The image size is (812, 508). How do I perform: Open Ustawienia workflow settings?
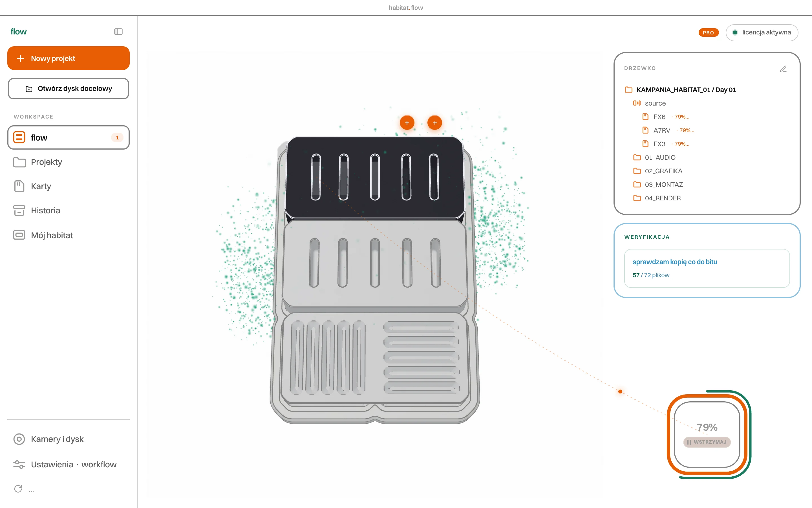point(69,464)
